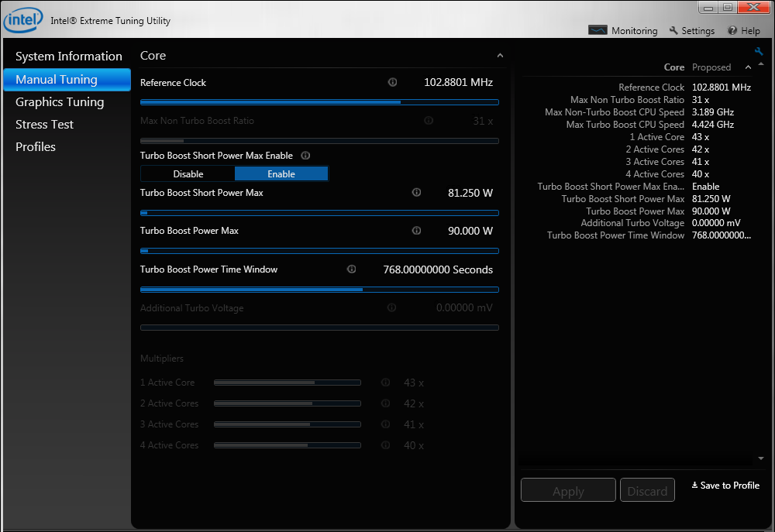Click the Reference Clock value 102.8801 MHz

click(458, 83)
